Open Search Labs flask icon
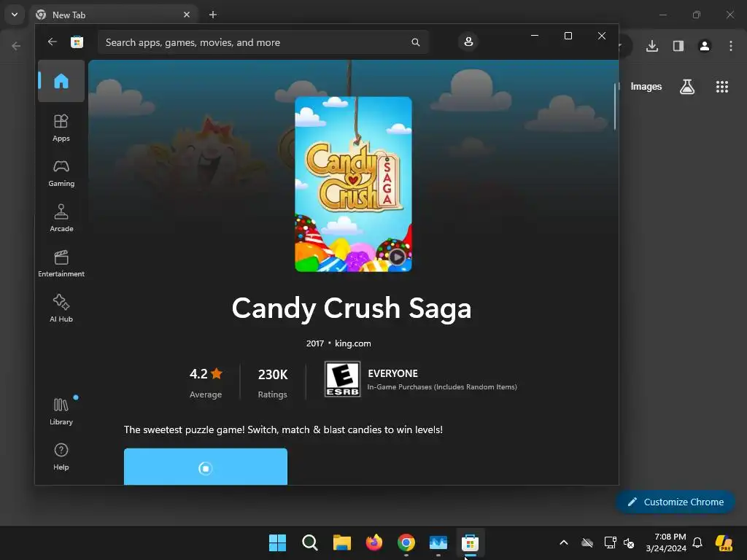Image resolution: width=747 pixels, height=560 pixels. click(x=687, y=87)
